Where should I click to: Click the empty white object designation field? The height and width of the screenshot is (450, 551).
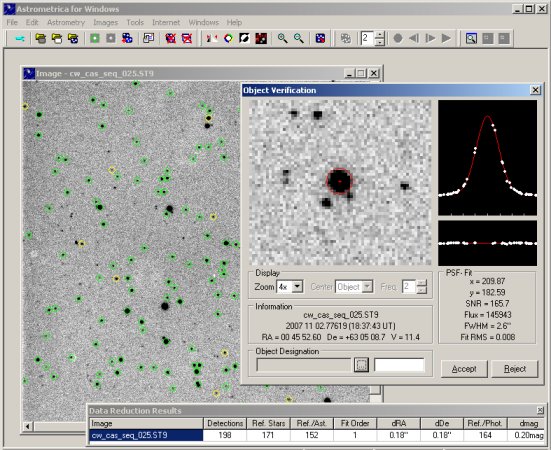pos(400,365)
